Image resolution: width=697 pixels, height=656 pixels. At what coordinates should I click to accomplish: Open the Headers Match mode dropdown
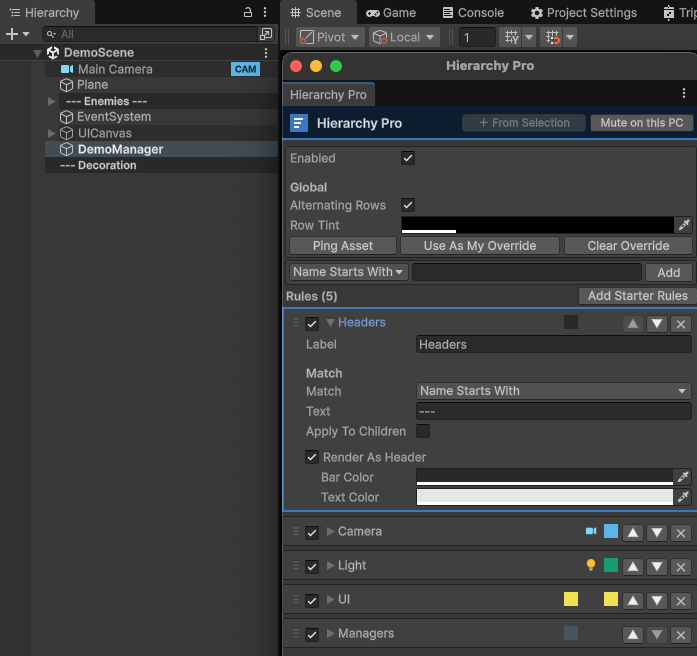(x=554, y=391)
